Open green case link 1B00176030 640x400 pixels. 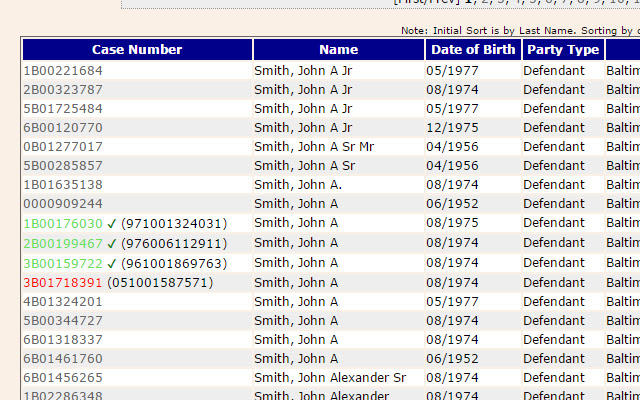pyautogui.click(x=63, y=224)
